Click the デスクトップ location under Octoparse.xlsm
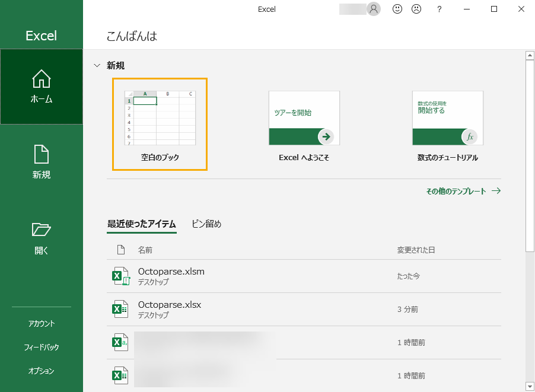Viewport: 535px width, 392px height. pyautogui.click(x=153, y=282)
